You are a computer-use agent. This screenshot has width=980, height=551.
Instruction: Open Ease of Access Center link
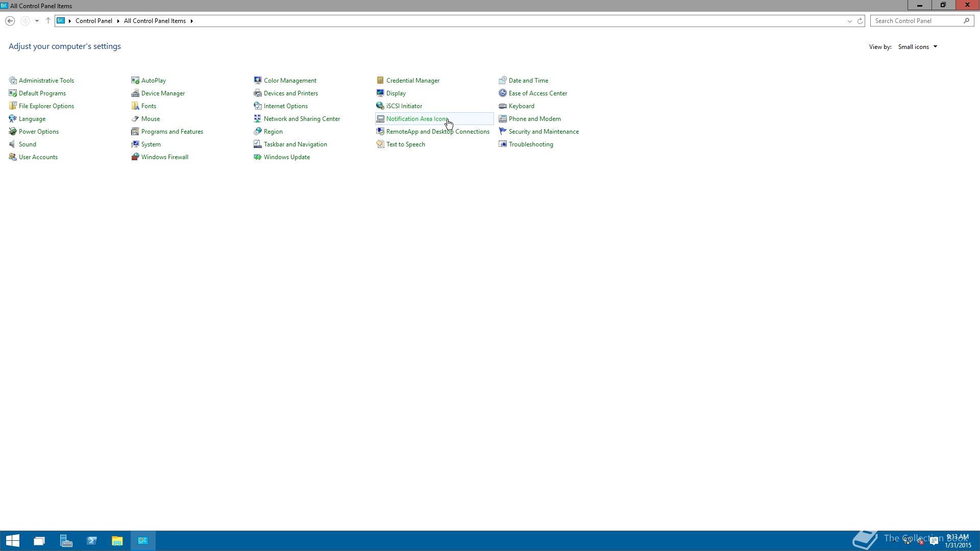pos(538,93)
